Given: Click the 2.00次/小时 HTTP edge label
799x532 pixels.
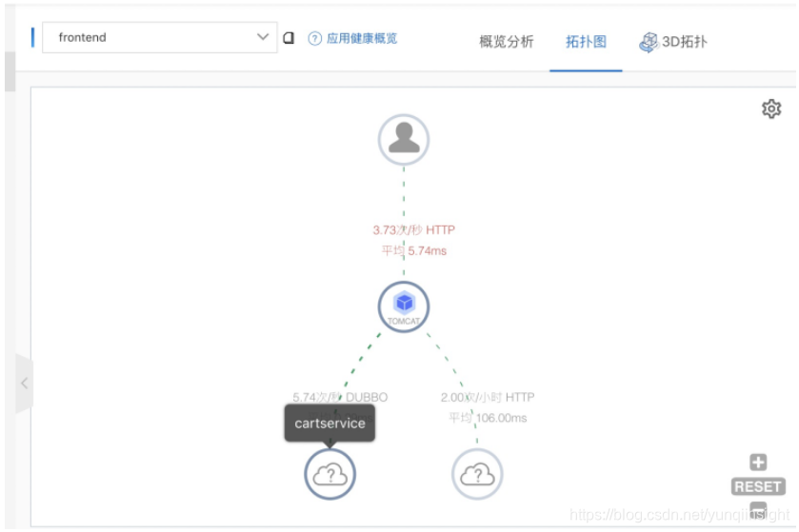Looking at the screenshot, I should [x=488, y=397].
